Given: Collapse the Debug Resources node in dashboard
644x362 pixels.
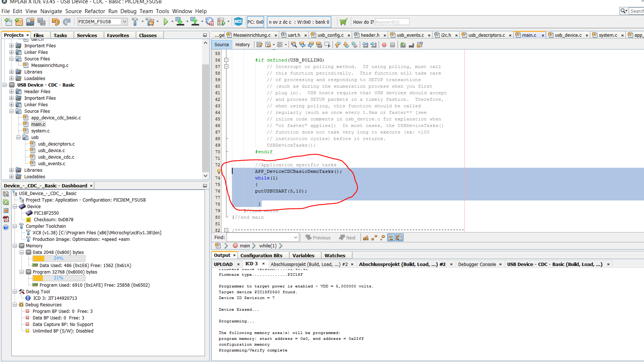Looking at the screenshot, I should click(x=15, y=305).
